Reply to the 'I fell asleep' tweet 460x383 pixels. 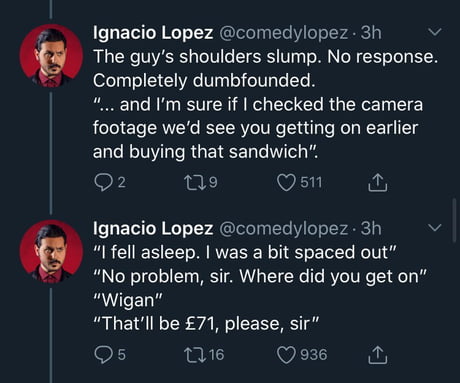[103, 355]
